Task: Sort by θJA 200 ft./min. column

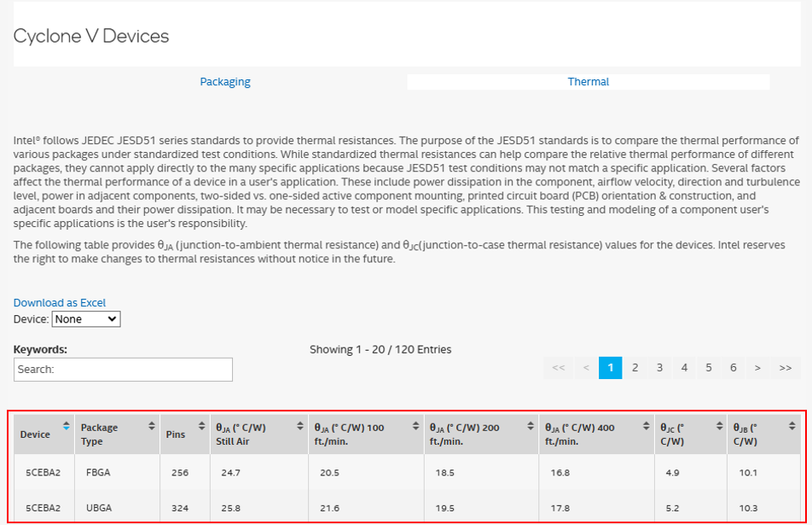Action: tap(531, 425)
